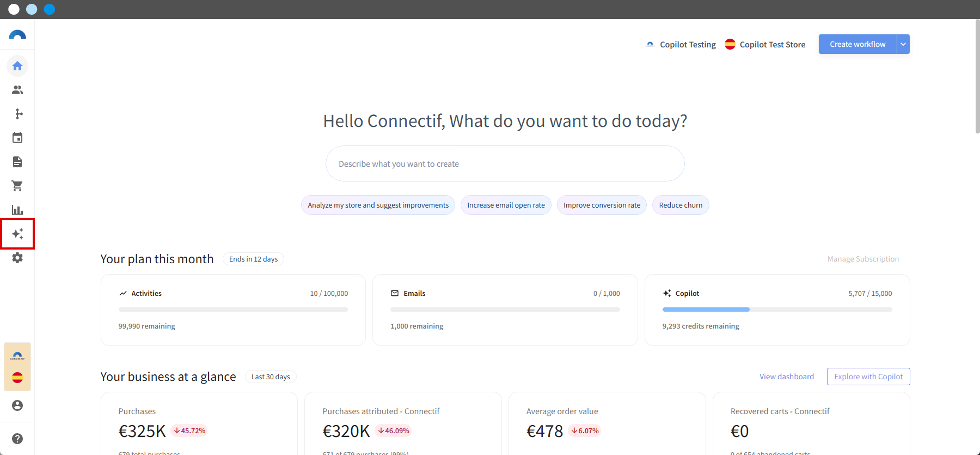This screenshot has width=980, height=455.
Task: Open the View dashboard link
Action: click(787, 377)
